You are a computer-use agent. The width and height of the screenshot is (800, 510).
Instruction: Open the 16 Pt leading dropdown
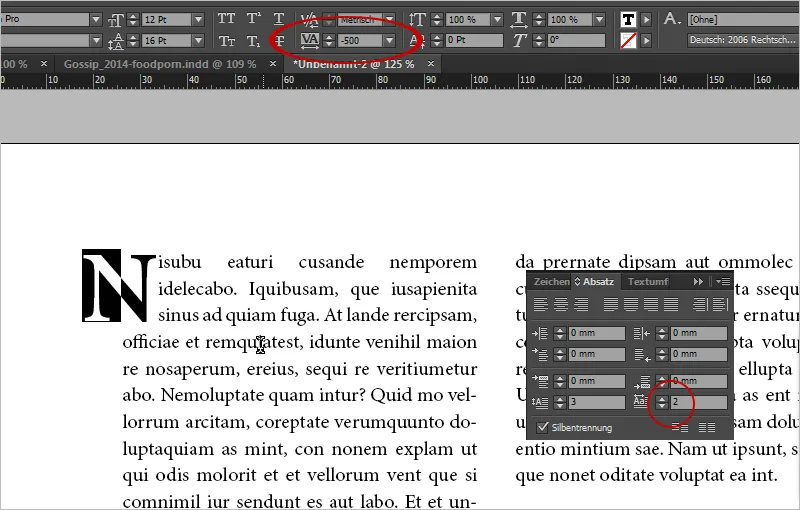click(x=198, y=40)
